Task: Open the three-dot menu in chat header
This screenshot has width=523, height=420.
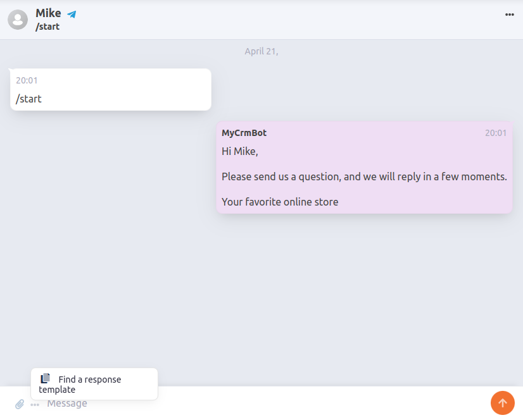Action: click(x=509, y=15)
